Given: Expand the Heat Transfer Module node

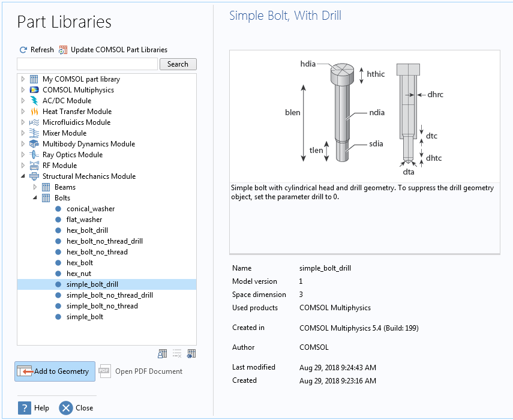Looking at the screenshot, I should coord(23,112).
